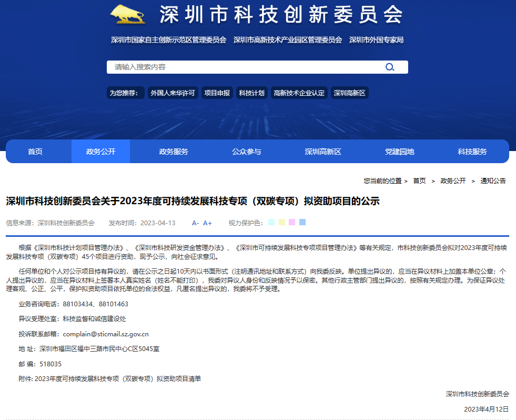This screenshot has width=516, height=420.
Task: Open the 公众参与 navigation tab
Action: (x=246, y=152)
